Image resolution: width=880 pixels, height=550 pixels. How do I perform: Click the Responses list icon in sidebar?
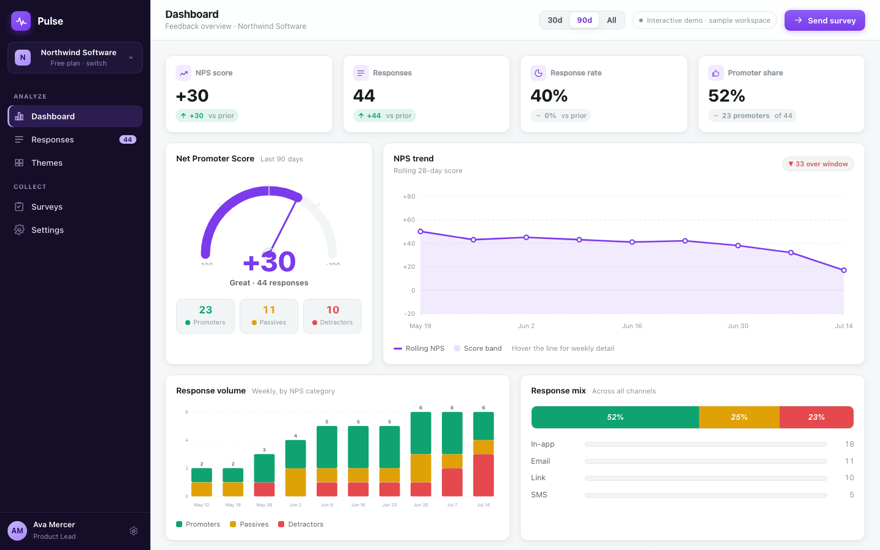[19, 139]
